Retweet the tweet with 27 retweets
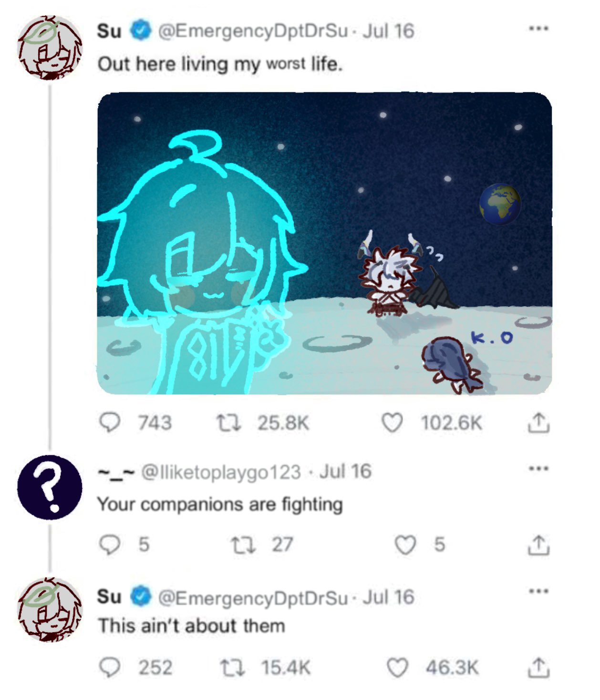Image resolution: width=600 pixels, height=700 pixels. pyautogui.click(x=243, y=545)
